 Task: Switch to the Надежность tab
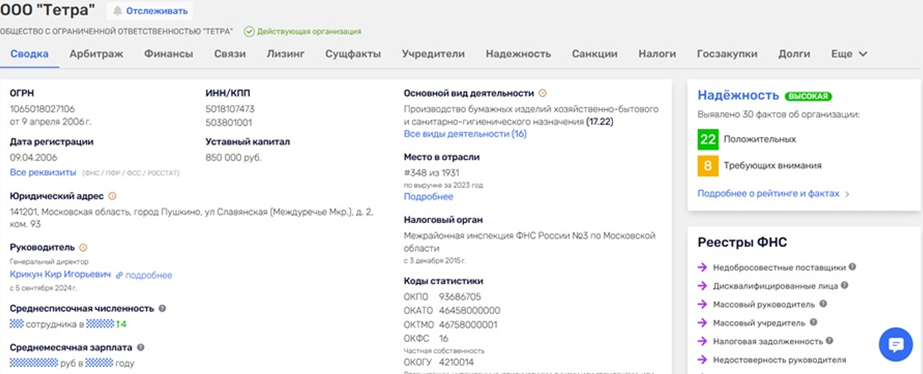[x=518, y=54]
